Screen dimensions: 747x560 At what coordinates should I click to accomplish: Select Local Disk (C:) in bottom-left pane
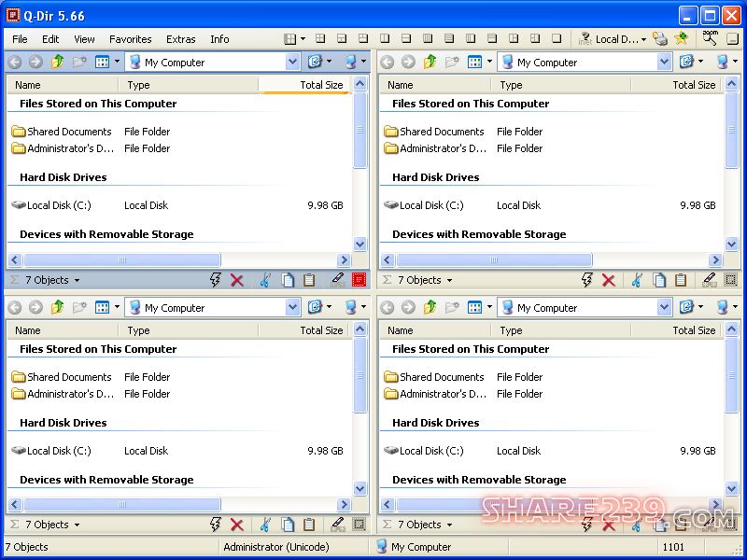tap(51, 451)
